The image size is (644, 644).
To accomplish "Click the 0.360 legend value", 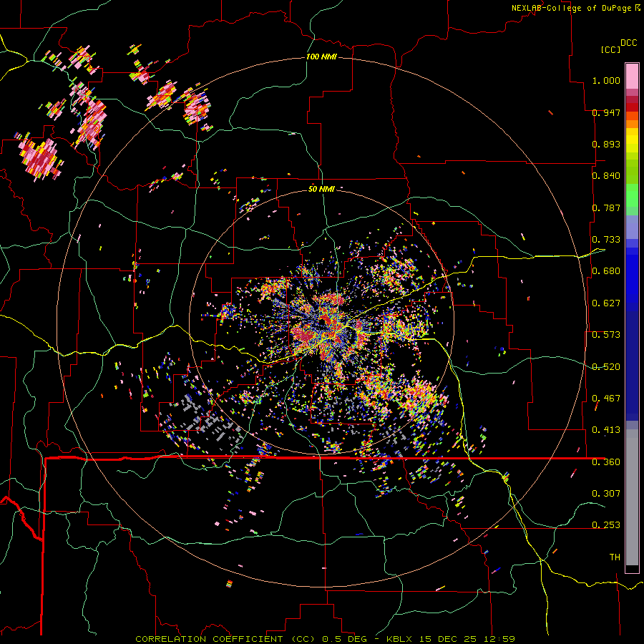I will pyautogui.click(x=606, y=462).
